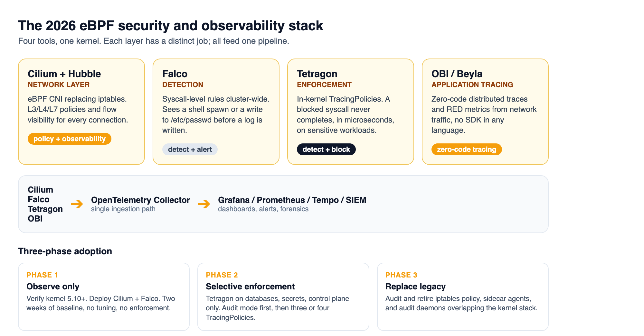Click the 'Observe only' phase title
The height and width of the screenshot is (336, 644).
53,286
